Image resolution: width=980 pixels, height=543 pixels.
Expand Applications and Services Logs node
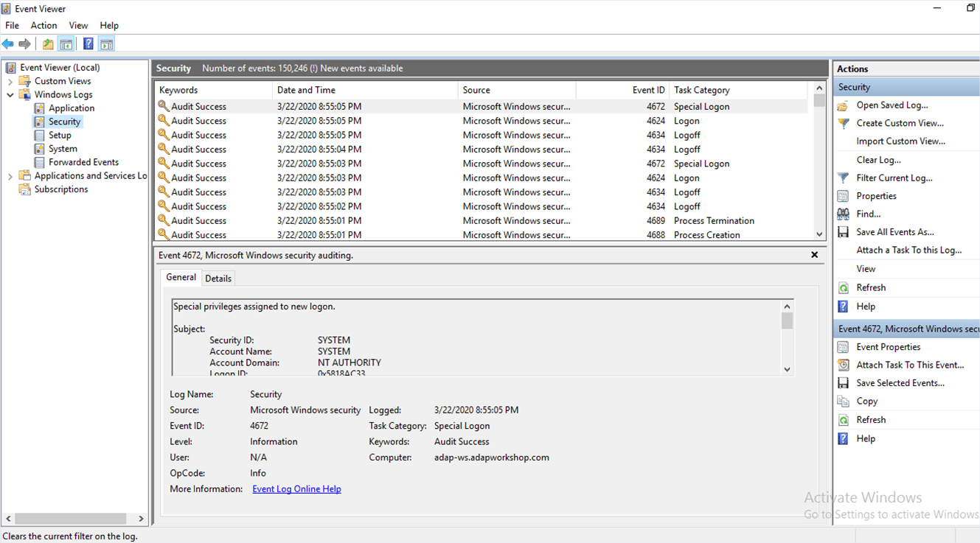point(10,176)
